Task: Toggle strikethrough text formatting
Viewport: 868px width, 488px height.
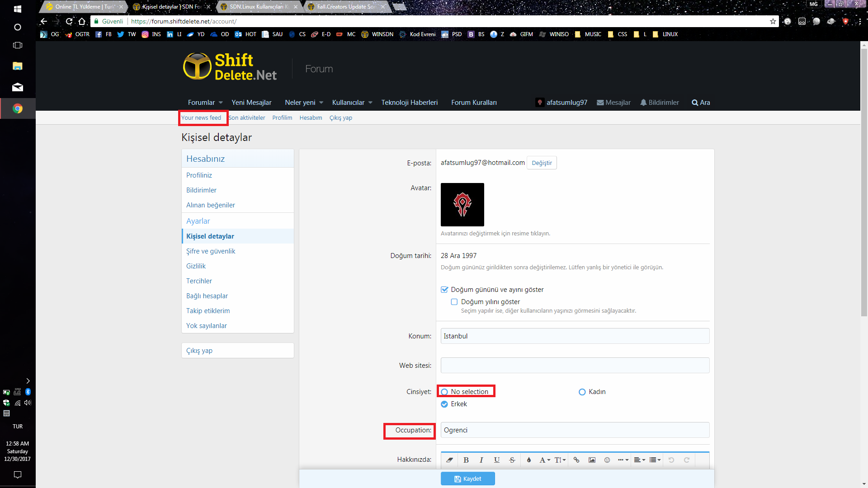Action: pos(512,460)
